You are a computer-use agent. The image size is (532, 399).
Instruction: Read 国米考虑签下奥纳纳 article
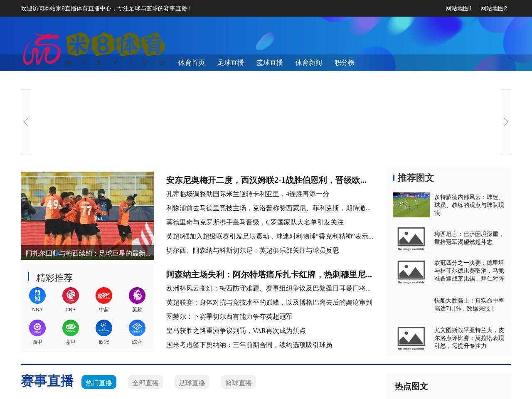tap(249, 345)
